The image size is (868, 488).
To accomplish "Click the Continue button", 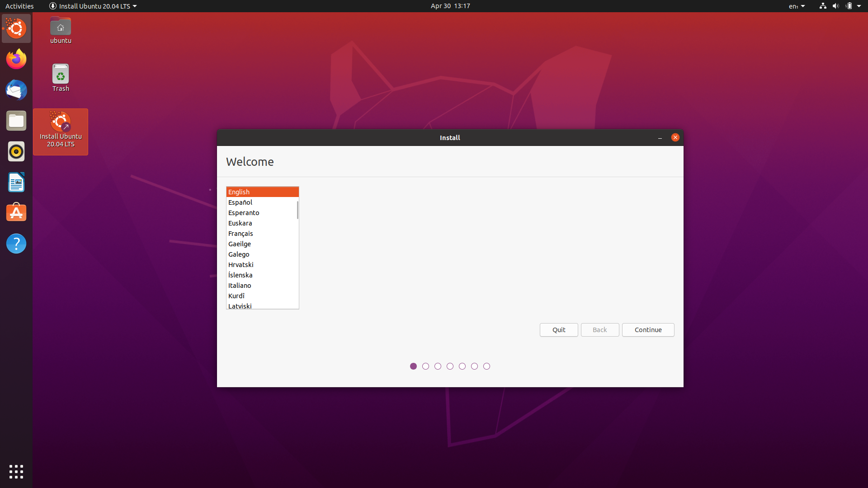I will click(x=648, y=330).
